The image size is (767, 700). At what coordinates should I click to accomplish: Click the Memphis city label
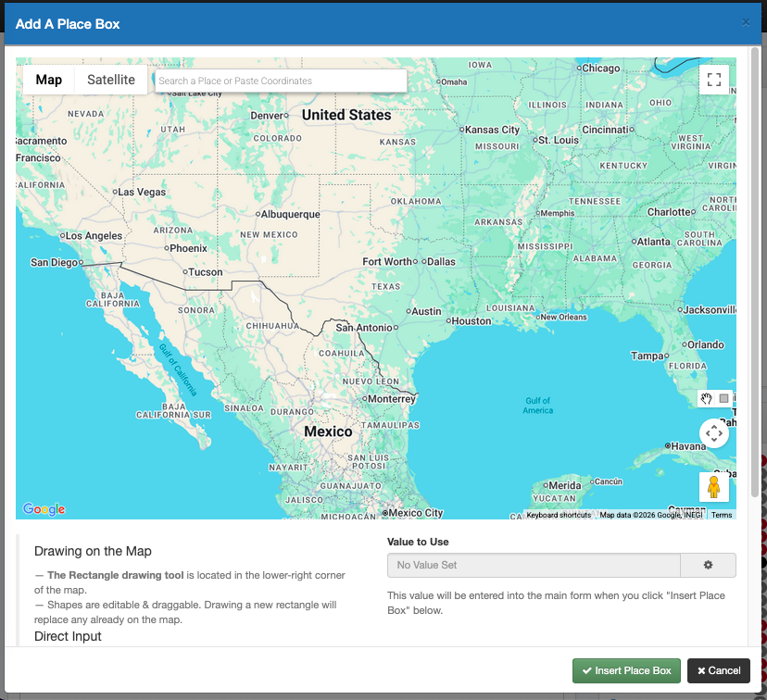click(558, 214)
